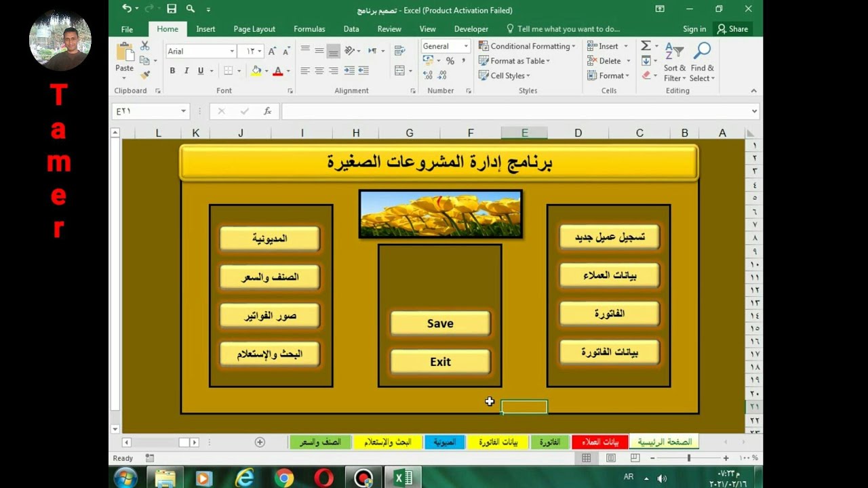Screen dimensions: 868x488
Task: Open the Name Box dropdown arrow
Action: tap(183, 111)
